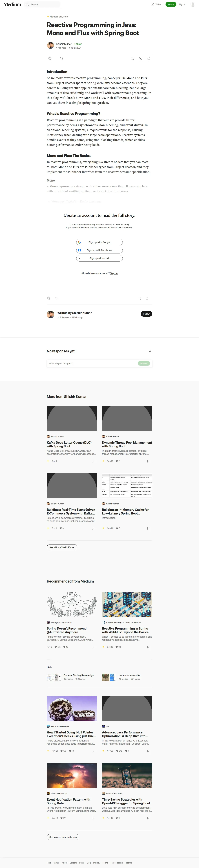Viewport: 199px width, 868px height.
Task: Open the user avatar in header
Action: tap(193, 4)
